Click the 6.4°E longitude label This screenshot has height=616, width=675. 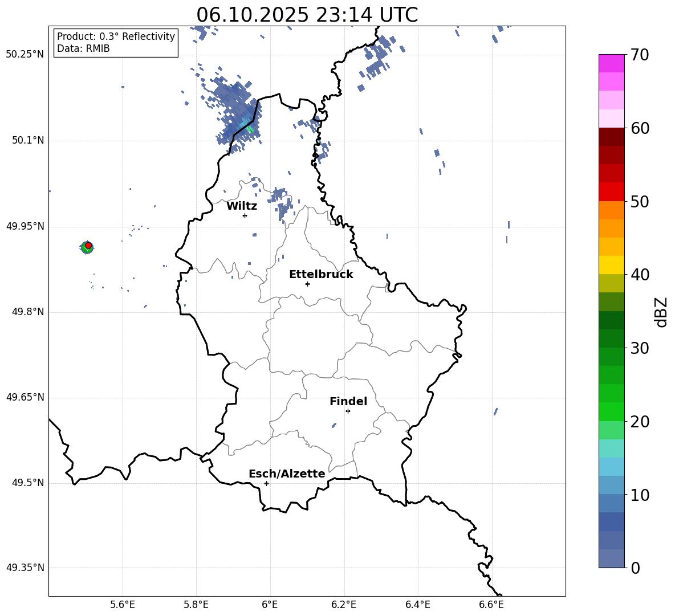(417, 605)
